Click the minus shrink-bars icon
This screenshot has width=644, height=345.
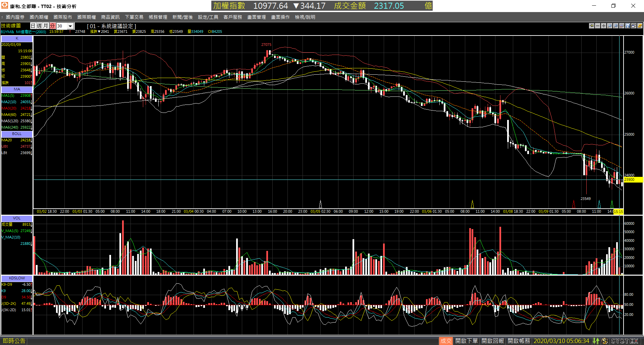click(598, 26)
